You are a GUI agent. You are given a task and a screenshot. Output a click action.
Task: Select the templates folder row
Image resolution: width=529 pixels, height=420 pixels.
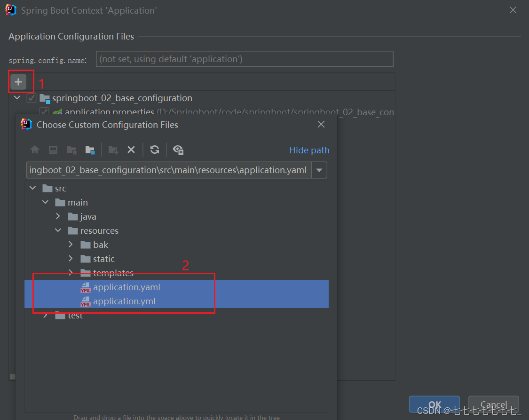tap(176, 273)
